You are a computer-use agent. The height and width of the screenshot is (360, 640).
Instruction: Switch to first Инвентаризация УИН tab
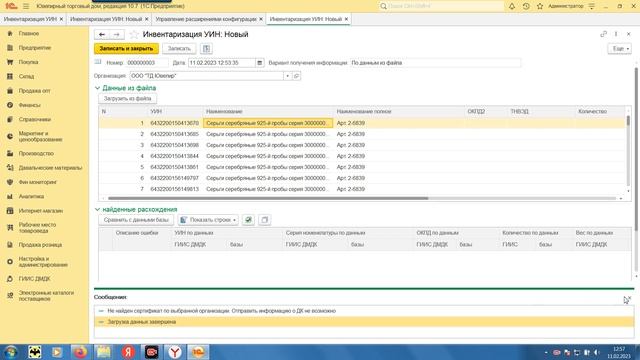[x=30, y=19]
